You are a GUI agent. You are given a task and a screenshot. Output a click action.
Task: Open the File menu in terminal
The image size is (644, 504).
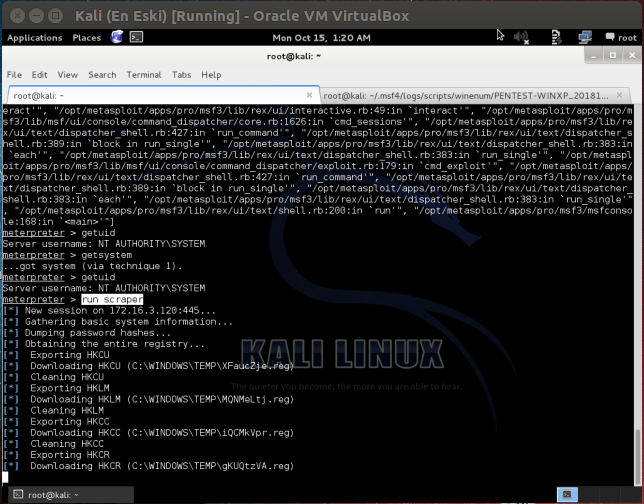14,75
